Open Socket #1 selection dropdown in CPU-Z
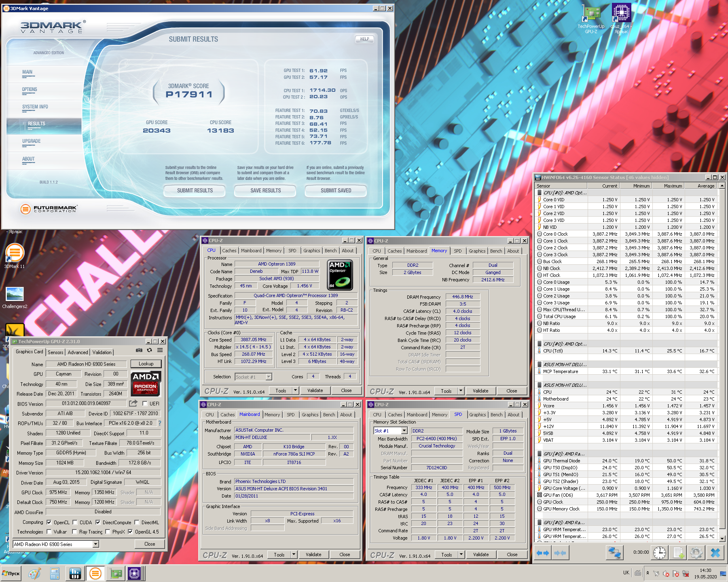 click(269, 377)
